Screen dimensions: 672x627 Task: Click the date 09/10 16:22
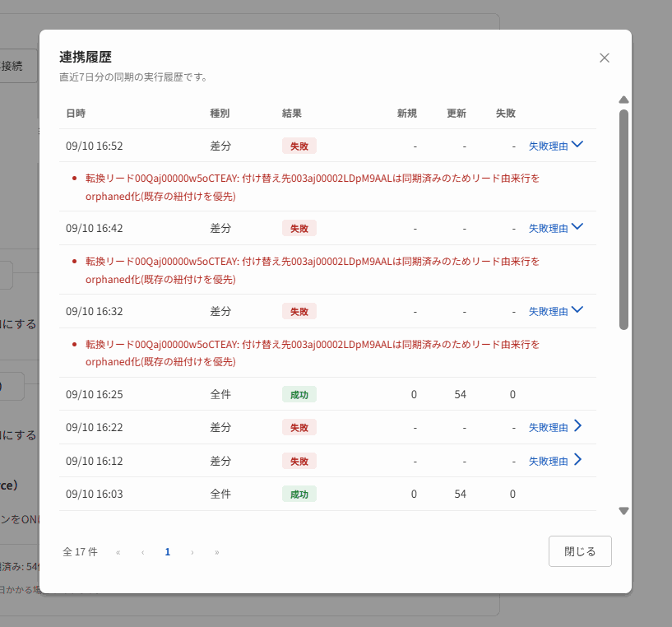tap(95, 427)
